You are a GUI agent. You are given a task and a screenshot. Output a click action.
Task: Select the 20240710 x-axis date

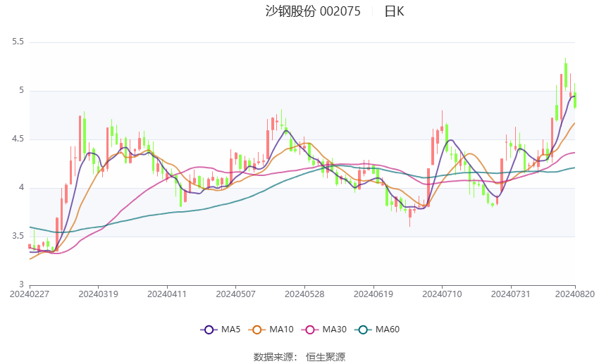442,294
